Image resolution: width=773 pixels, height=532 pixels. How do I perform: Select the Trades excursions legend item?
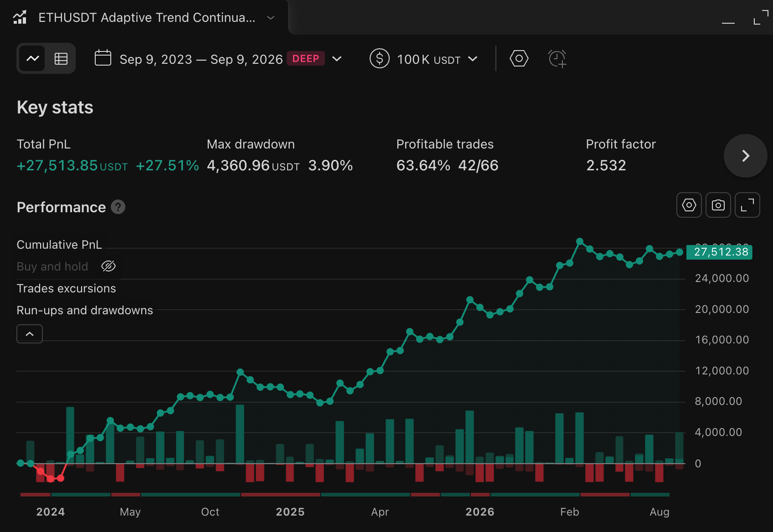(x=67, y=288)
